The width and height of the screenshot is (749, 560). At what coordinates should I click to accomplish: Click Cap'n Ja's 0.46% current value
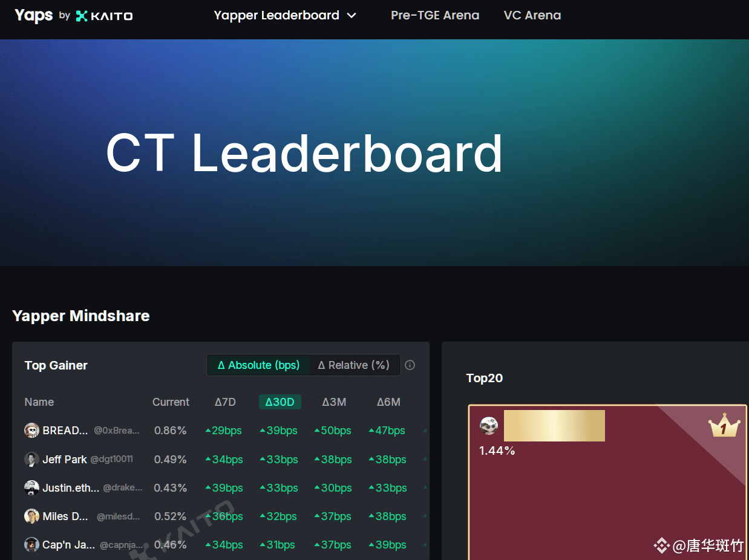coord(171,544)
